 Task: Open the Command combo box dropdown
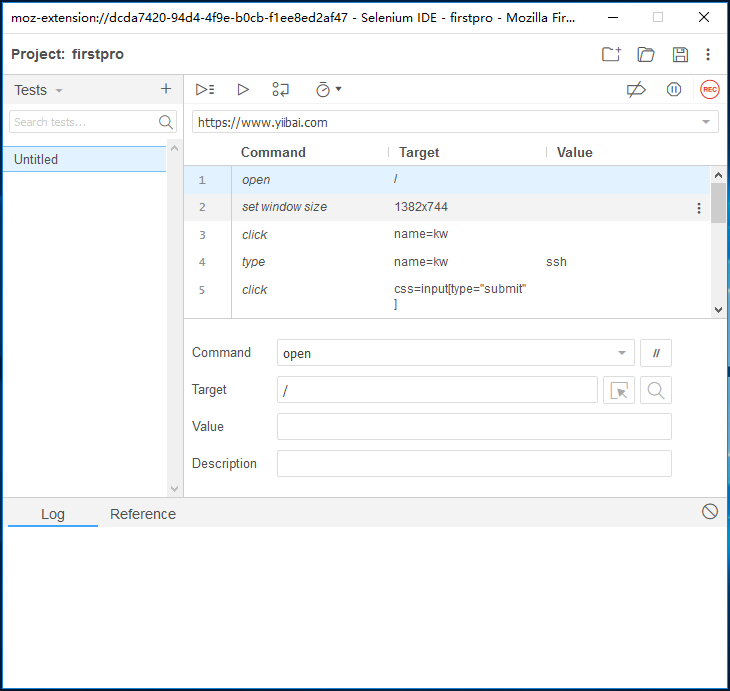622,353
